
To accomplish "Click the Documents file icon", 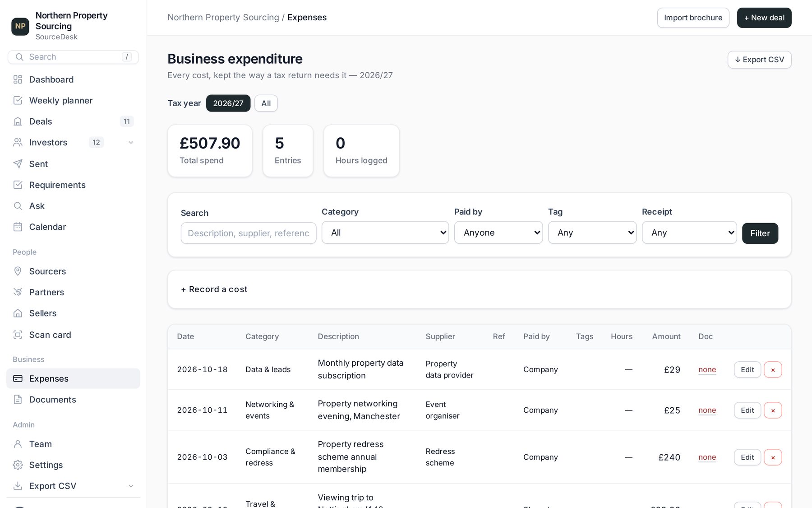I will [18, 400].
